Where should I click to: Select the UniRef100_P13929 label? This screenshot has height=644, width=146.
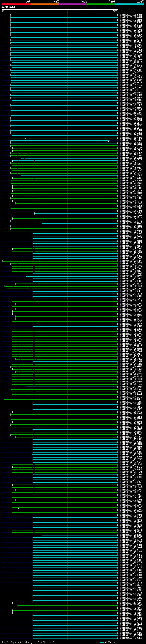coord(131,284)
